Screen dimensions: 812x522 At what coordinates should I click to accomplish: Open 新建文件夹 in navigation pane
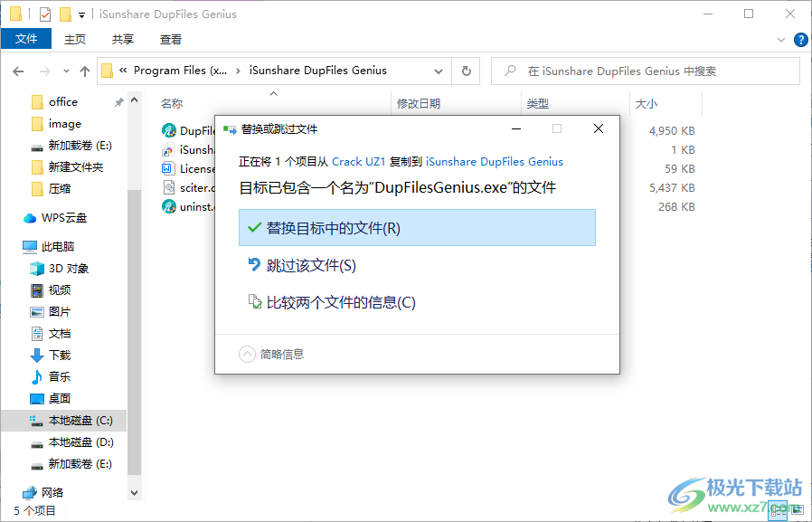76,167
